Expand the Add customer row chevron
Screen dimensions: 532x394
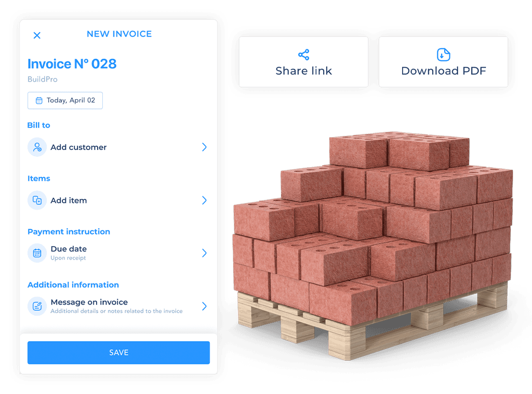(204, 147)
